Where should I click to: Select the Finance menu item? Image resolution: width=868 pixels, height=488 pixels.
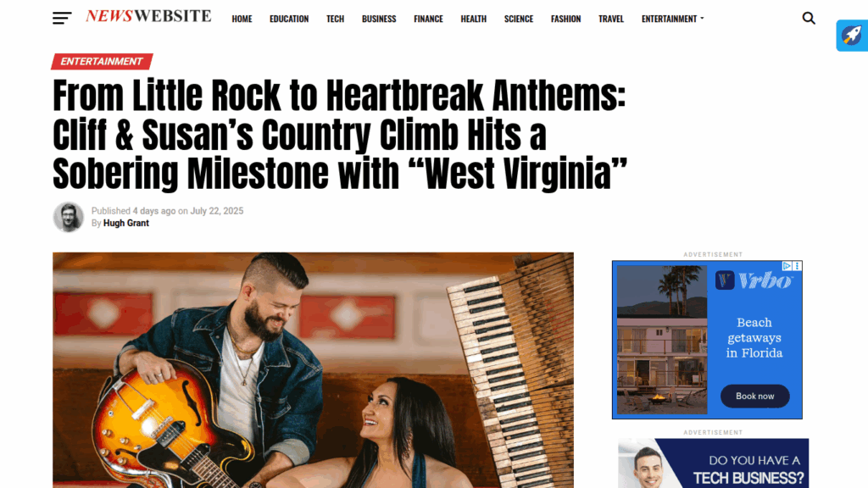click(x=428, y=19)
